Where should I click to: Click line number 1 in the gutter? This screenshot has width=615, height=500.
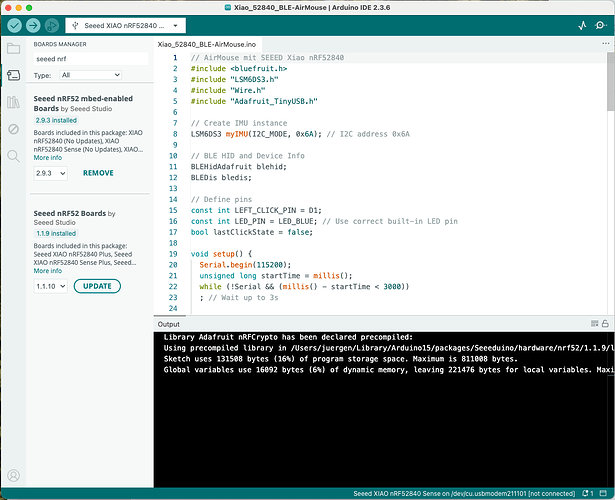click(175, 58)
